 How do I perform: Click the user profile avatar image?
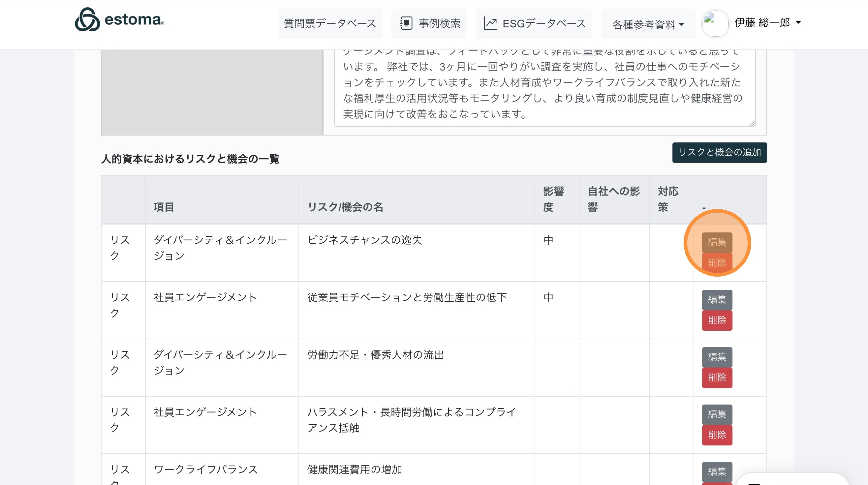715,23
